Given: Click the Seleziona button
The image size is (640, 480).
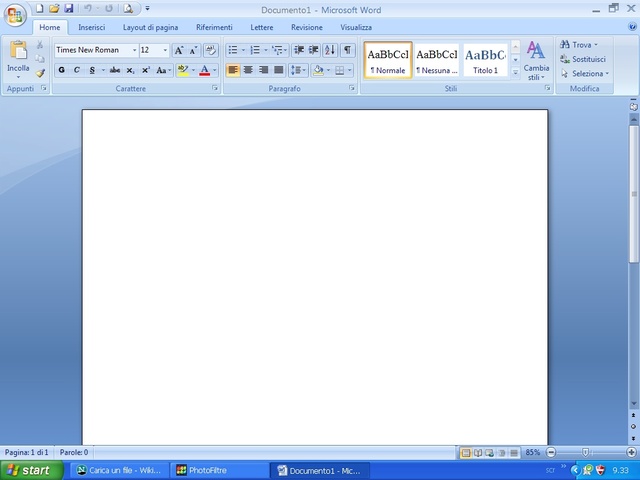Looking at the screenshot, I should 585,73.
